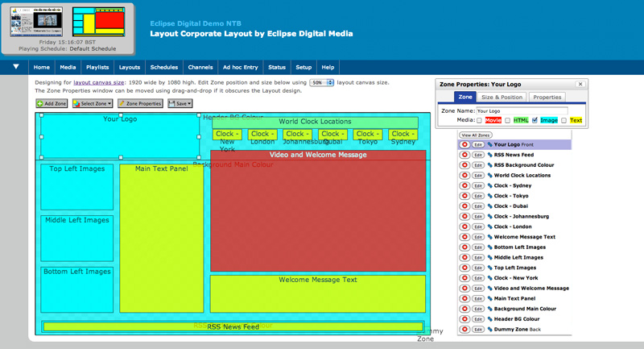The width and height of the screenshot is (644, 349).
Task: Enable the Movie media checkbox
Action: point(479,120)
